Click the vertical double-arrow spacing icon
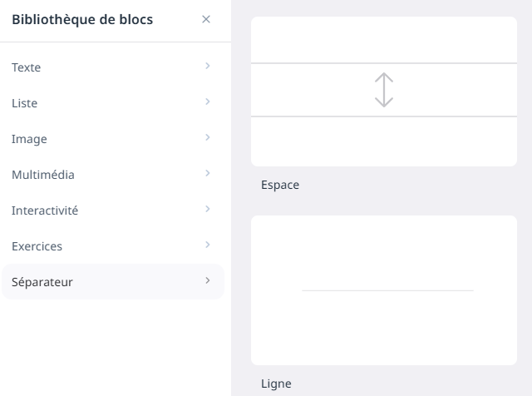The image size is (532, 396). click(x=383, y=90)
